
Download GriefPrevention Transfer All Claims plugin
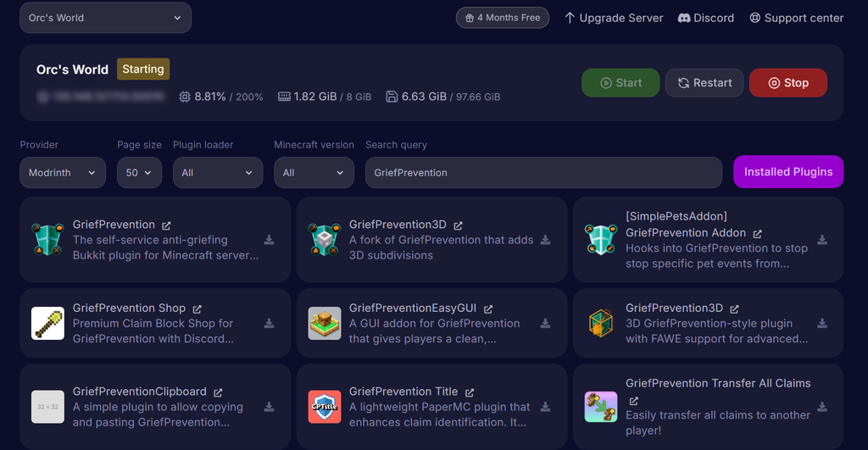[x=822, y=407]
